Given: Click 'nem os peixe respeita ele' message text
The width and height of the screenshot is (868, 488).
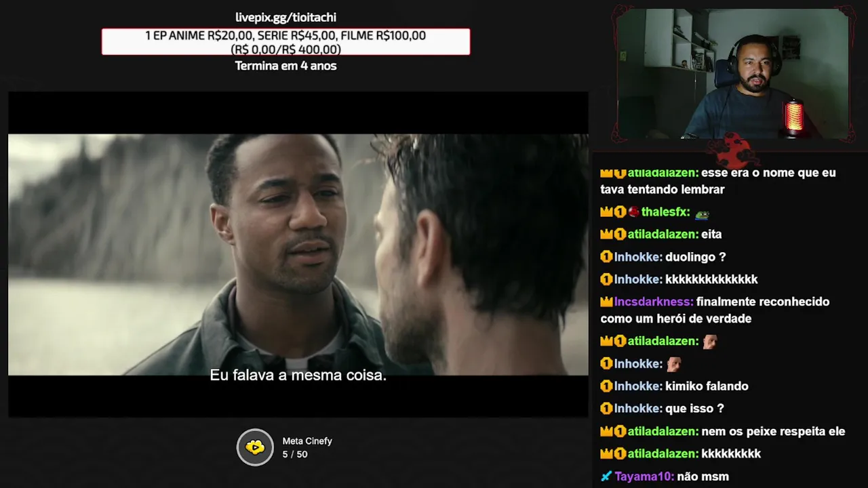Looking at the screenshot, I should [773, 431].
